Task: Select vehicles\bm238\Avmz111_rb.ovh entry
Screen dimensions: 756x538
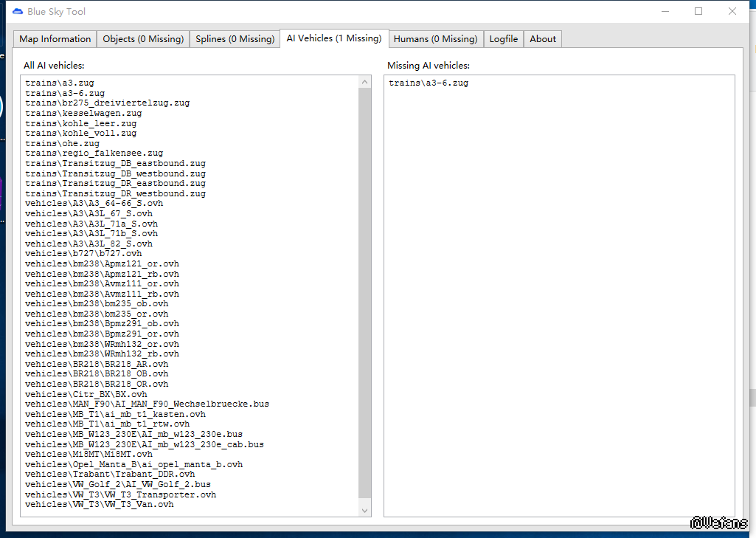Action: pos(103,294)
